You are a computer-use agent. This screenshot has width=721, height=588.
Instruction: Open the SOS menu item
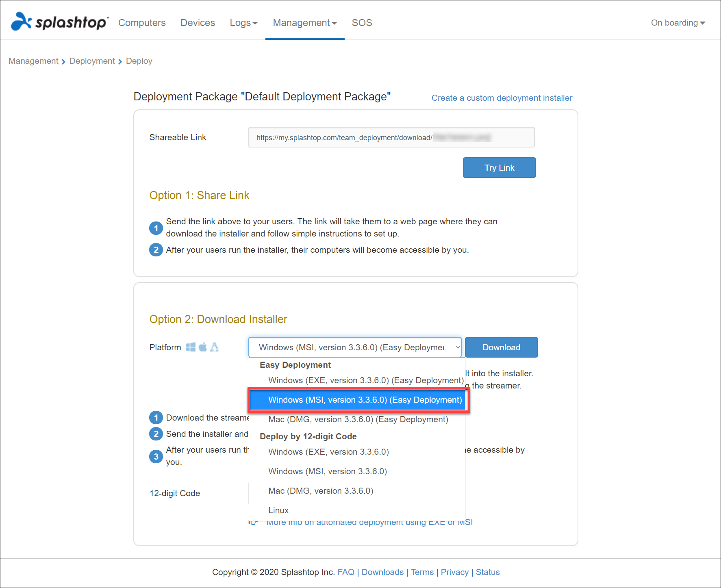click(362, 23)
